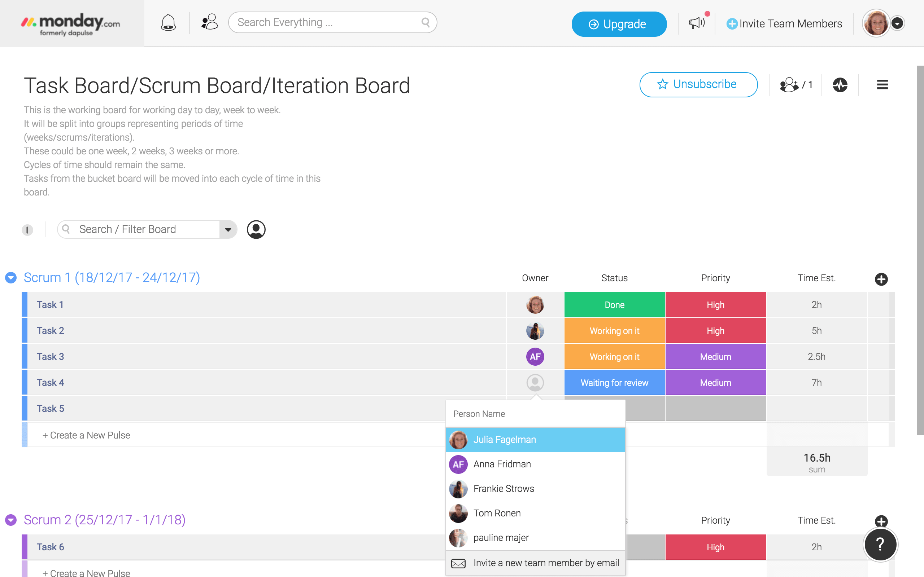Open the Search / Filter Board dropdown arrow
Image resolution: width=924 pixels, height=577 pixels.
(228, 229)
